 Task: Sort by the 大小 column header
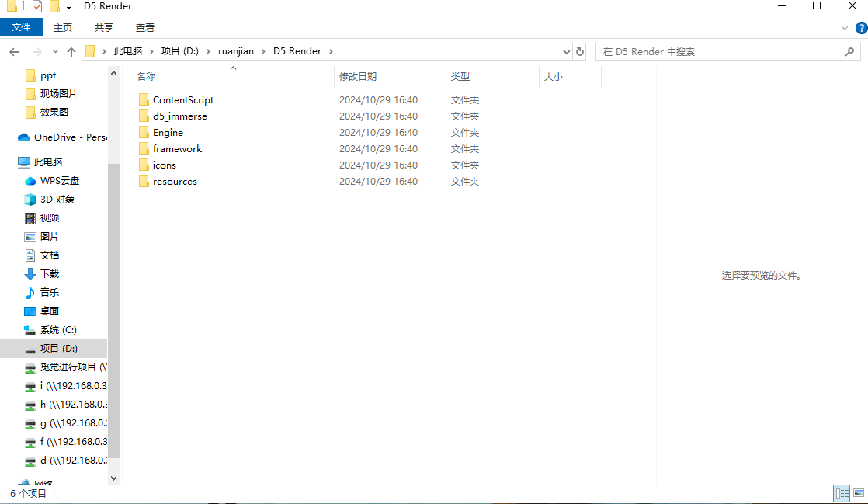coord(553,76)
